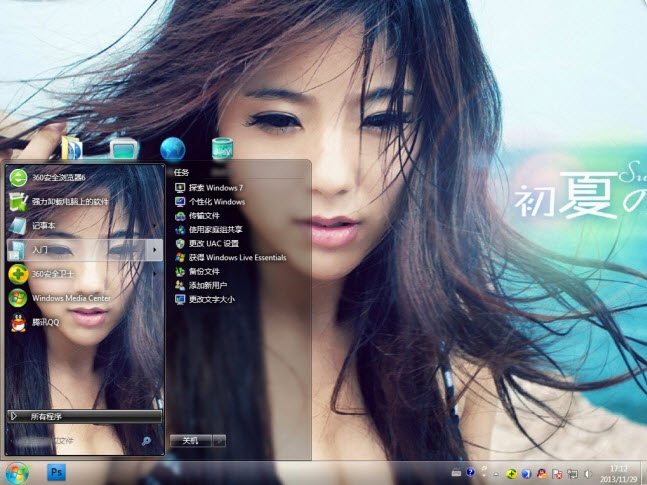Viewport: 647px width, 485px height.
Task: Open 获得 Windows Live Essentials link
Action: [x=231, y=258]
